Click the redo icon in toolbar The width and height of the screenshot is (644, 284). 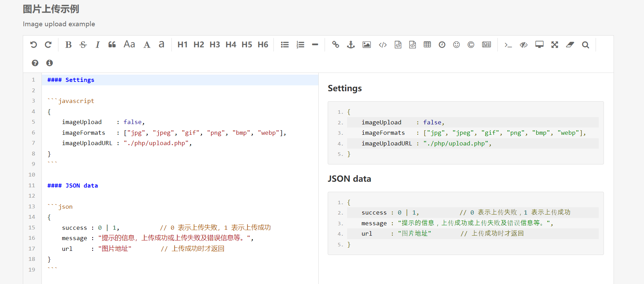pyautogui.click(x=48, y=45)
